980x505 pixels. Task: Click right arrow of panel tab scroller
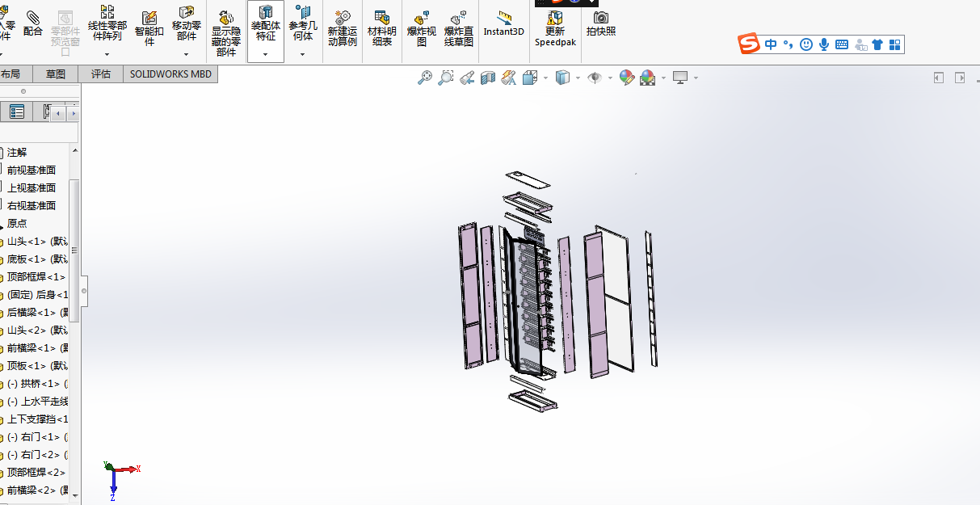(x=73, y=113)
